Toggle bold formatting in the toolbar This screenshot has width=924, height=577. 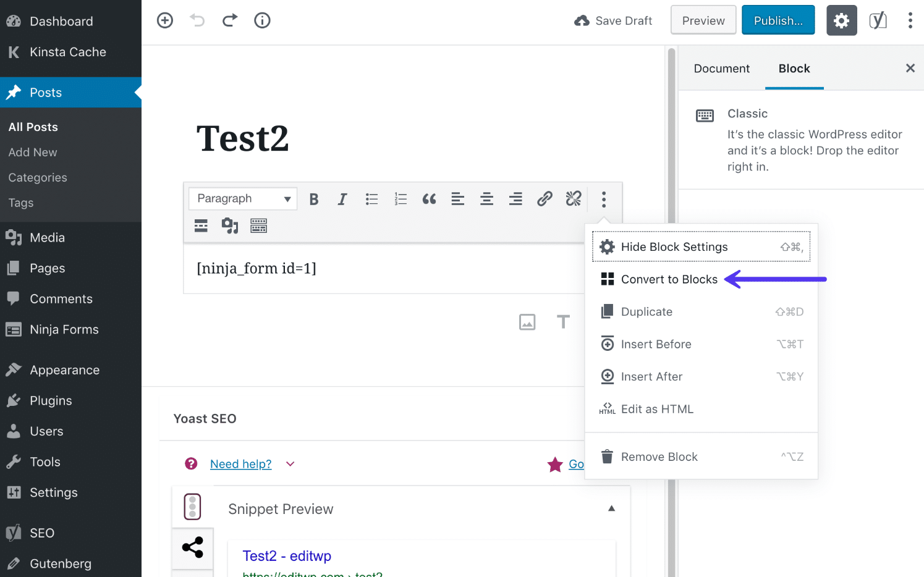(313, 199)
